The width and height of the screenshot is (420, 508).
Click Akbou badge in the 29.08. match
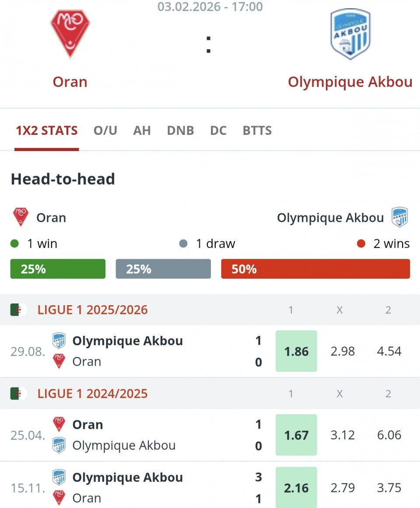[59, 341]
